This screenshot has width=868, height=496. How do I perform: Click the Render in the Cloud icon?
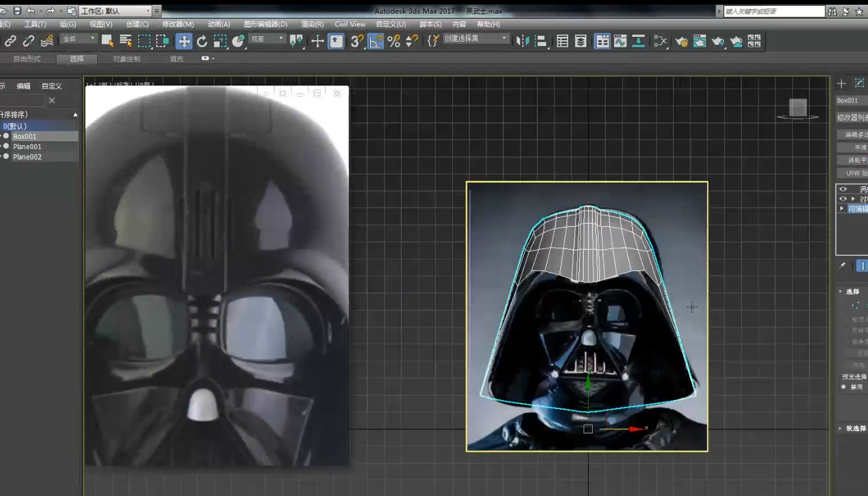[x=736, y=41]
